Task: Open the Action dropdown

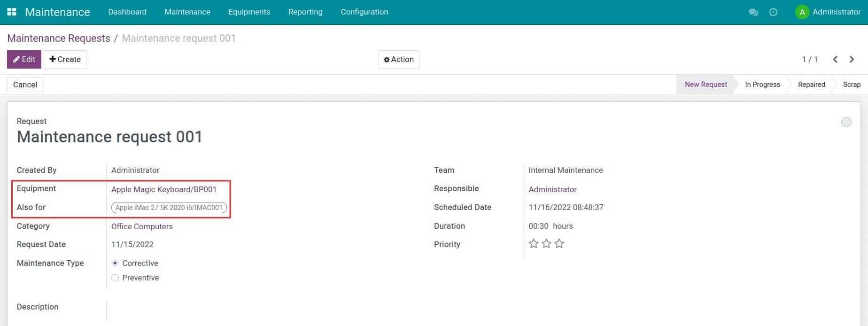Action: [399, 59]
